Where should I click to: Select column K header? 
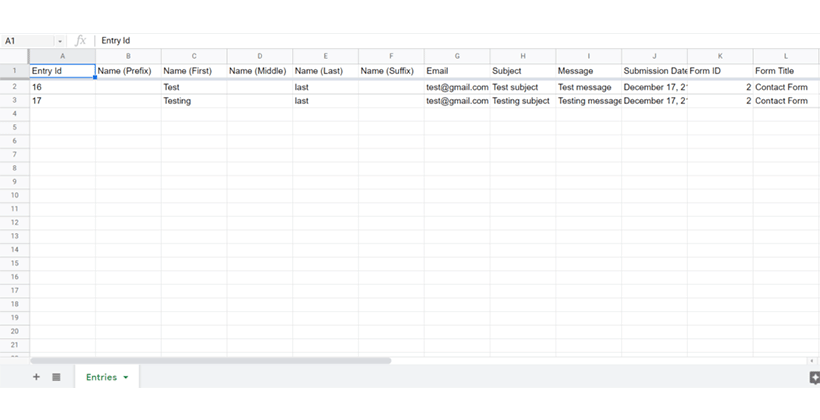pyautogui.click(x=720, y=56)
